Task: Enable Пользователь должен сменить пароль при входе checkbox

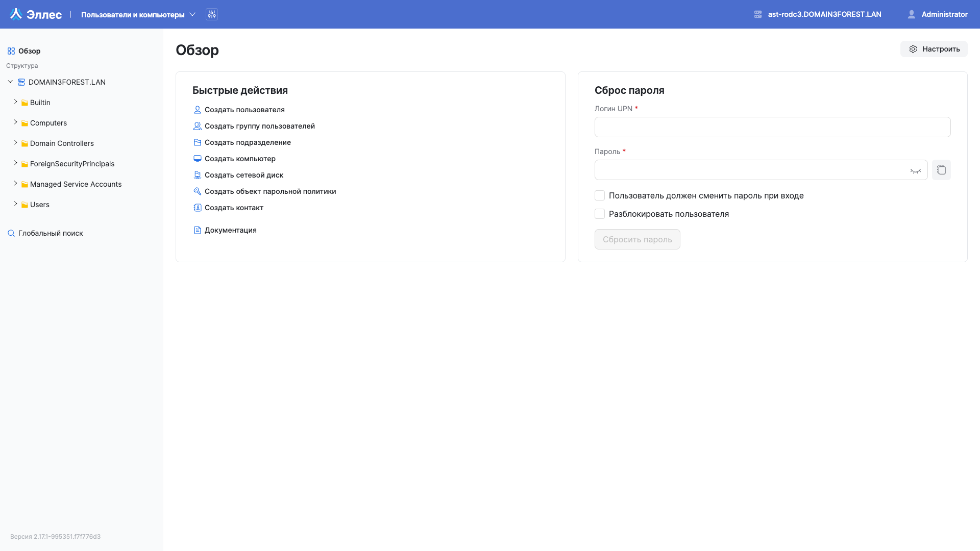Action: 600,195
